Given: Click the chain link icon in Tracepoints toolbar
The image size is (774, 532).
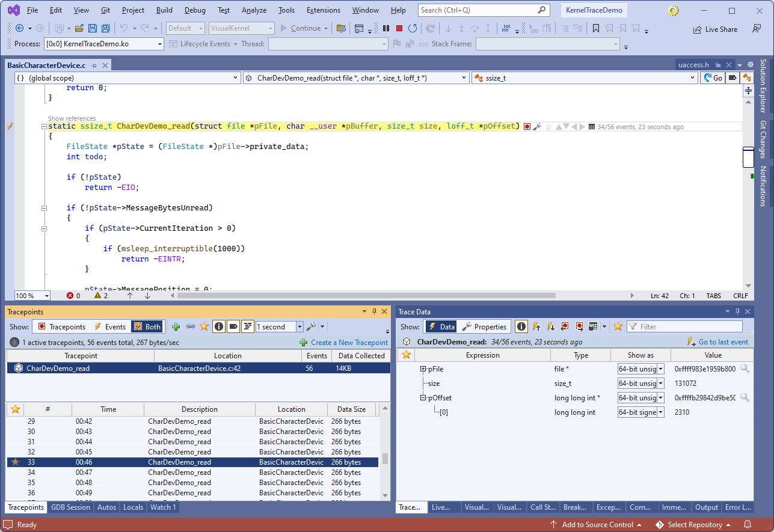Looking at the screenshot, I should point(190,326).
